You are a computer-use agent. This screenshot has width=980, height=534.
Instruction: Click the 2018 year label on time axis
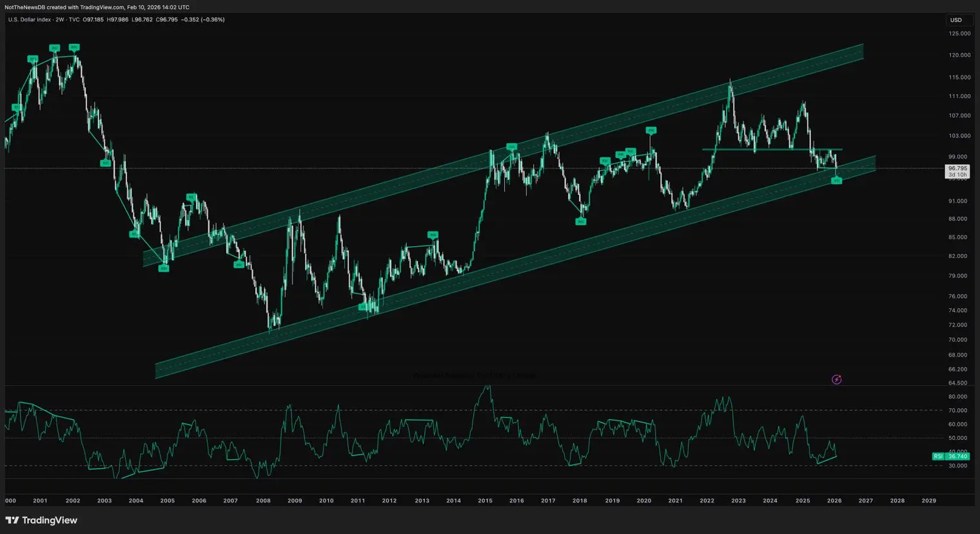(580, 500)
